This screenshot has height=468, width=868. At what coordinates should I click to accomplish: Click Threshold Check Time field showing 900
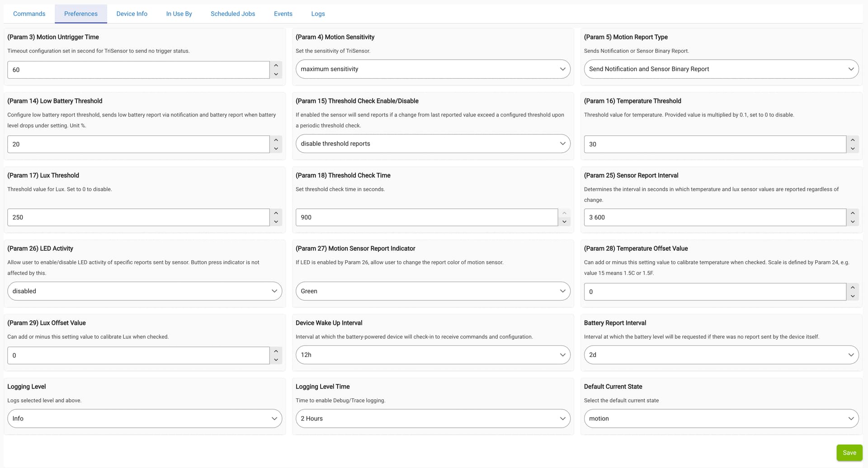[x=426, y=217]
